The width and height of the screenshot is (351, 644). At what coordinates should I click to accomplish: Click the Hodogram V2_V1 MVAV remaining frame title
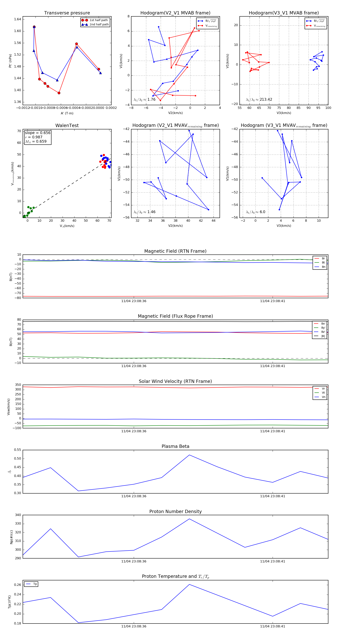[175, 125]
